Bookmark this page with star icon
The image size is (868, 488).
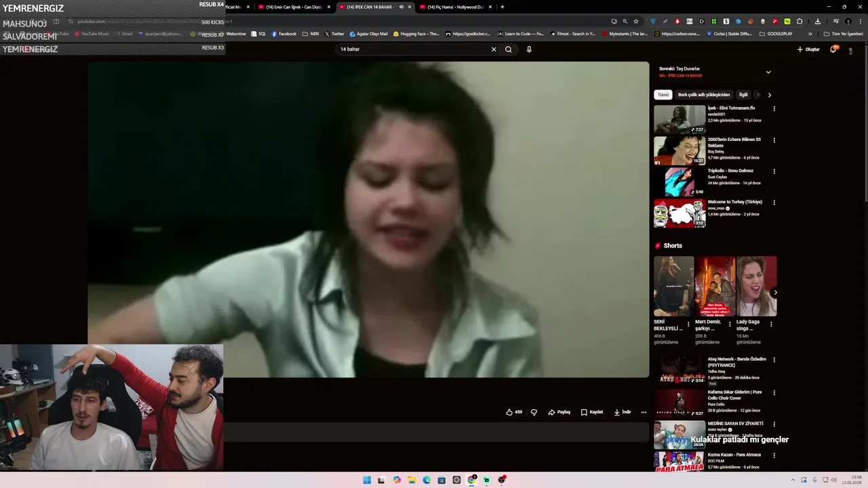pyautogui.click(x=636, y=21)
